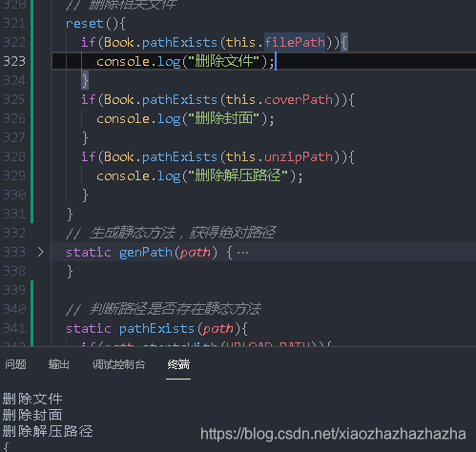Click terminal output line 删除解压路径
The height and width of the screenshot is (452, 476).
[48, 431]
